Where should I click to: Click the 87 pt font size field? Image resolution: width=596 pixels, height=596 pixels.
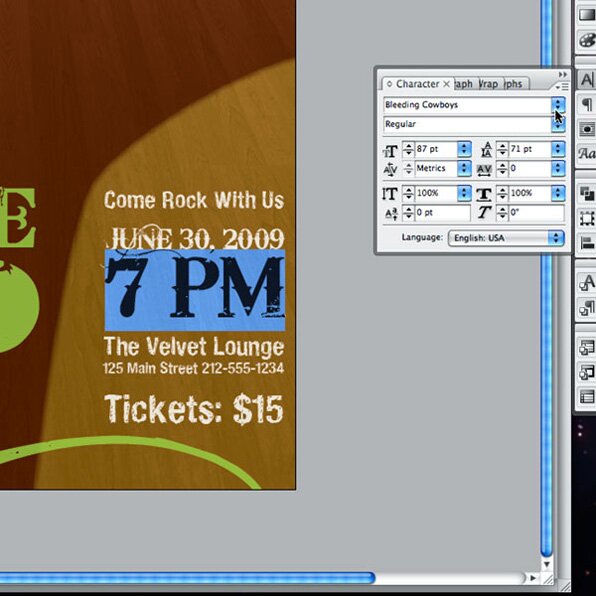[x=436, y=149]
